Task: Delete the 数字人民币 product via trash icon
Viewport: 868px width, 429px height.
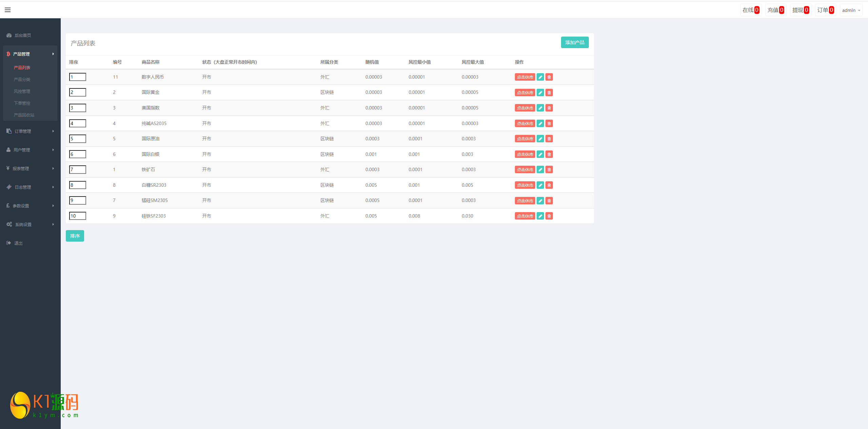Action: click(549, 77)
